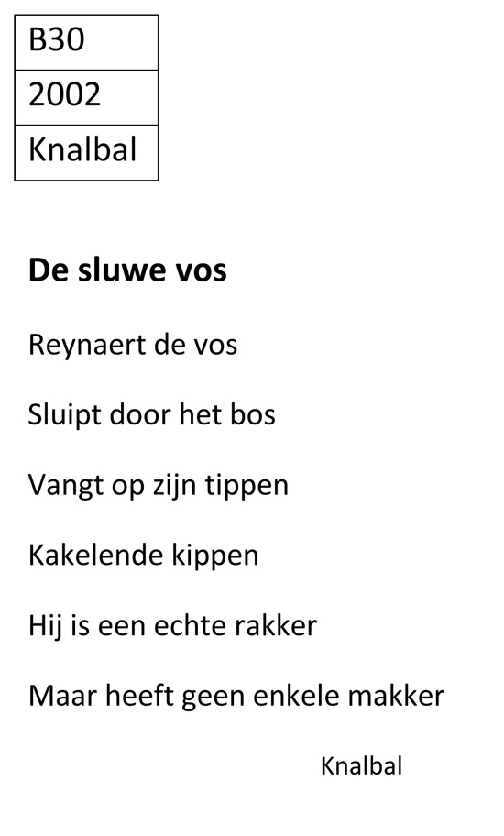Click the line Hij is een echte rakker
This screenshot has width=504, height=836.
172,626
